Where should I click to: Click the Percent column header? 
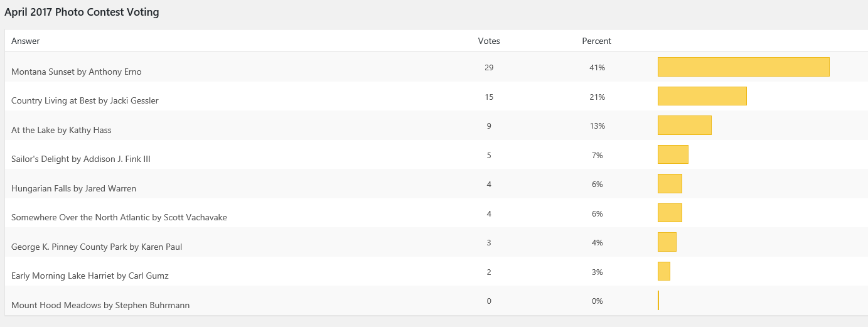[596, 41]
